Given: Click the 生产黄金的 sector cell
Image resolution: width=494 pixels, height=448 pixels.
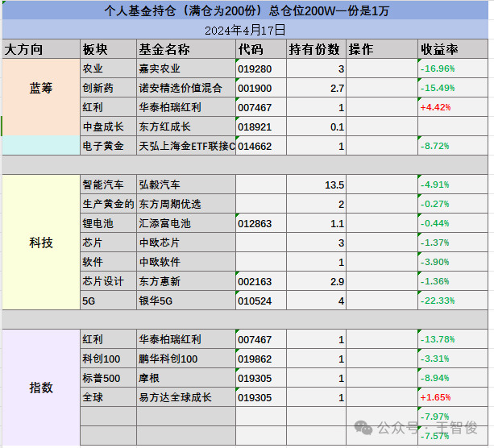Looking at the screenshot, I should [x=108, y=204].
